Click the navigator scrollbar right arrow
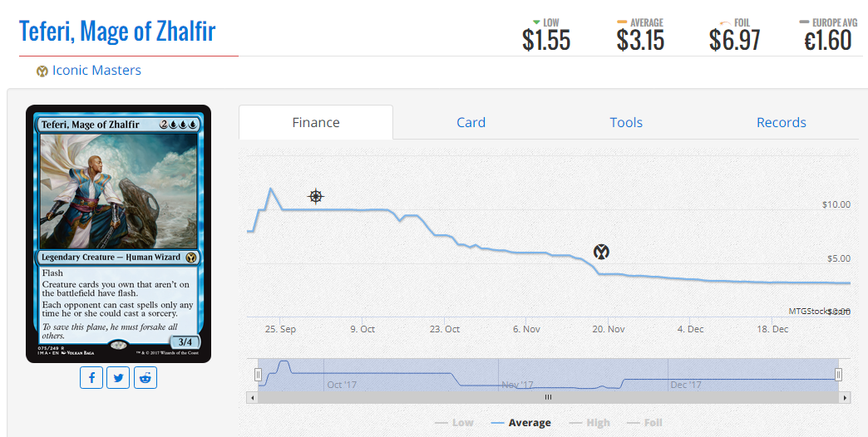Screen dimensions: 868x437 click(x=845, y=397)
